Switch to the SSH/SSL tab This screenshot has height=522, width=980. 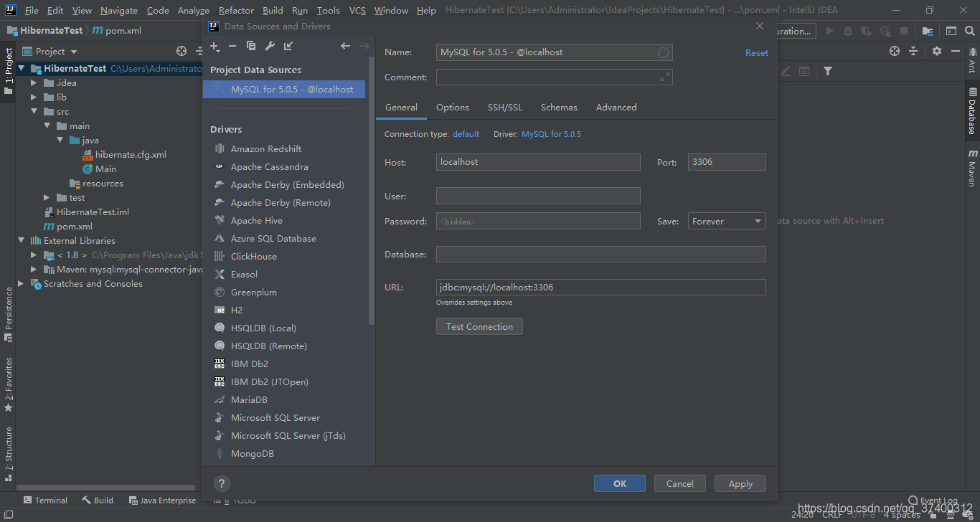(505, 107)
